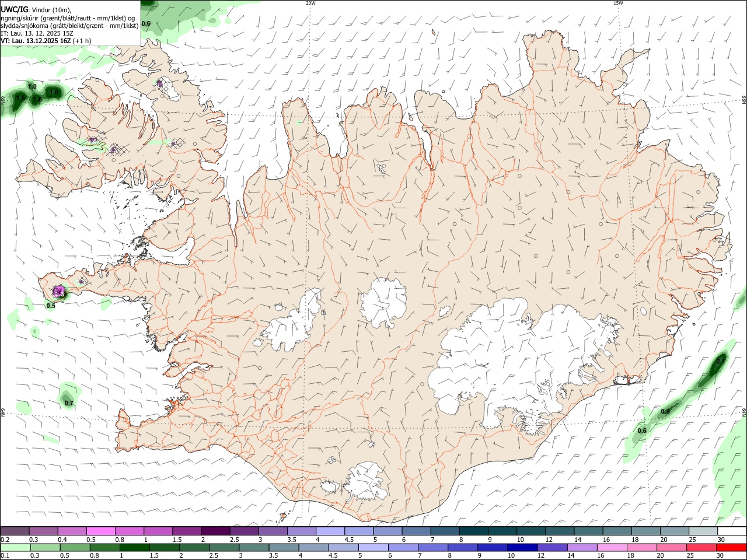Click the 1.8 precipitation value label
The image size is (747, 560).
(54, 93)
